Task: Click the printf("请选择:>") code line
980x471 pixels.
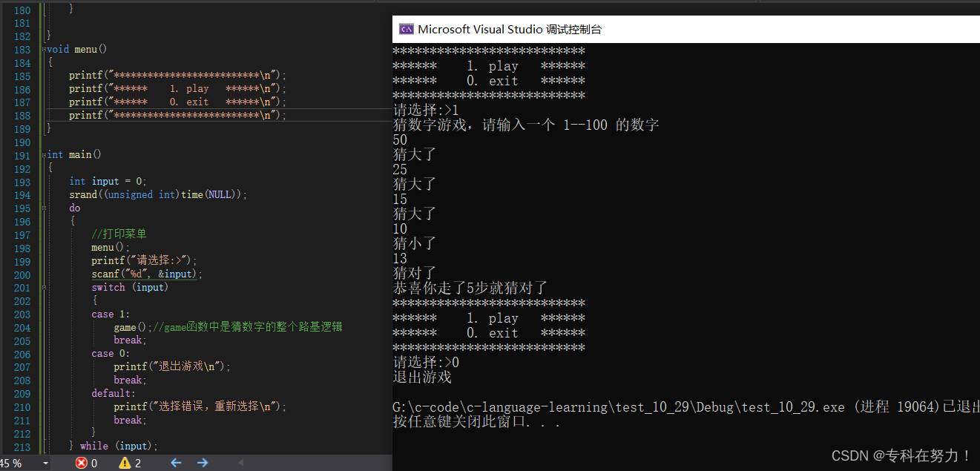Action: point(145,260)
